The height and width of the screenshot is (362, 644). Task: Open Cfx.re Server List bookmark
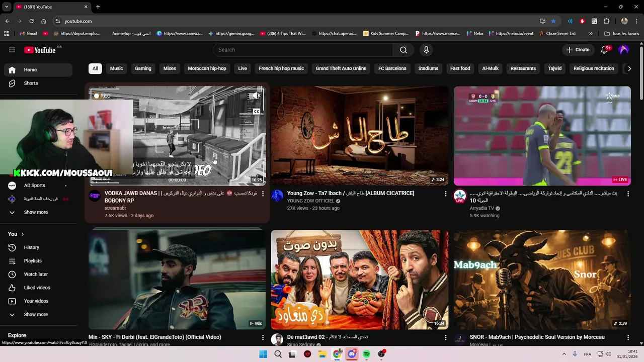pos(557,34)
